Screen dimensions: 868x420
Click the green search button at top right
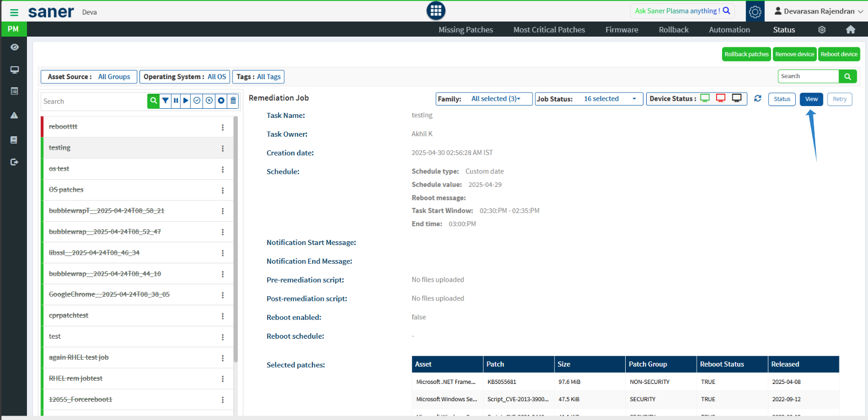[x=848, y=76]
